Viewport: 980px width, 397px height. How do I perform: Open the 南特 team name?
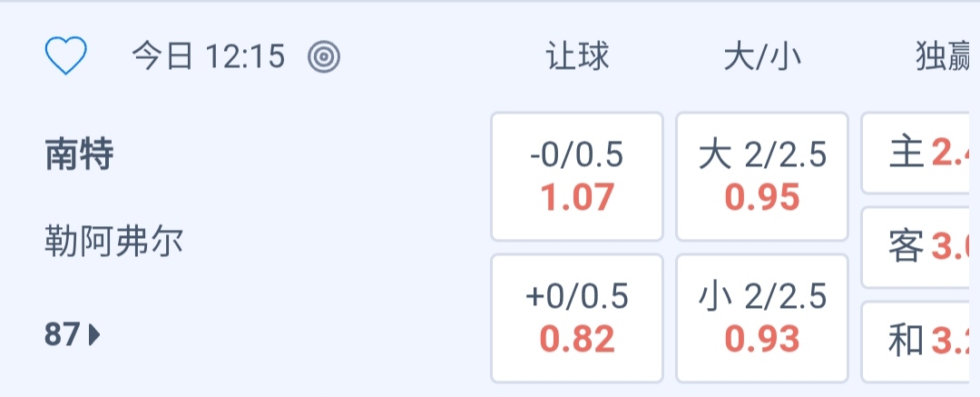point(79,155)
